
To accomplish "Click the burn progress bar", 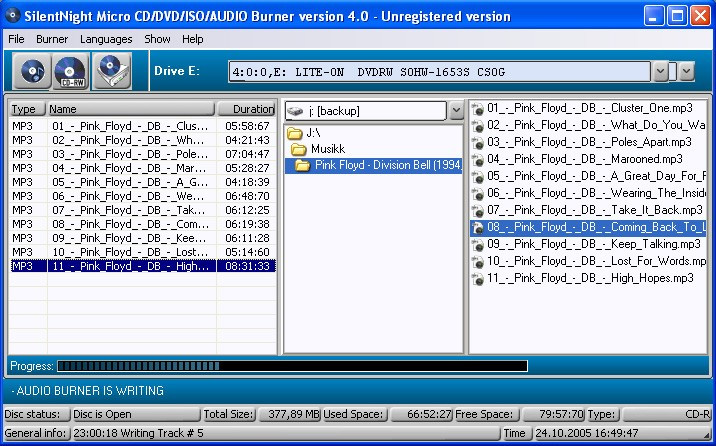I will (x=292, y=366).
